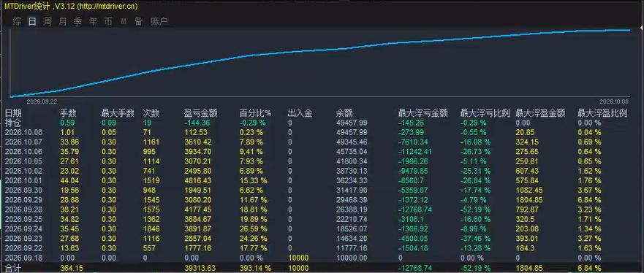644x273 pixels.
Task: Click the 合计 total row
Action: click(x=316, y=268)
